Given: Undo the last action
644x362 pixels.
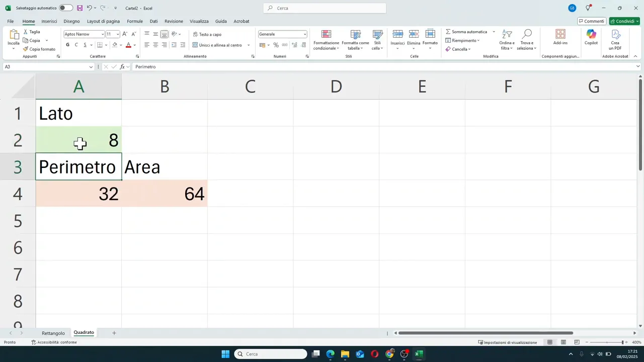Looking at the screenshot, I should [89, 8].
